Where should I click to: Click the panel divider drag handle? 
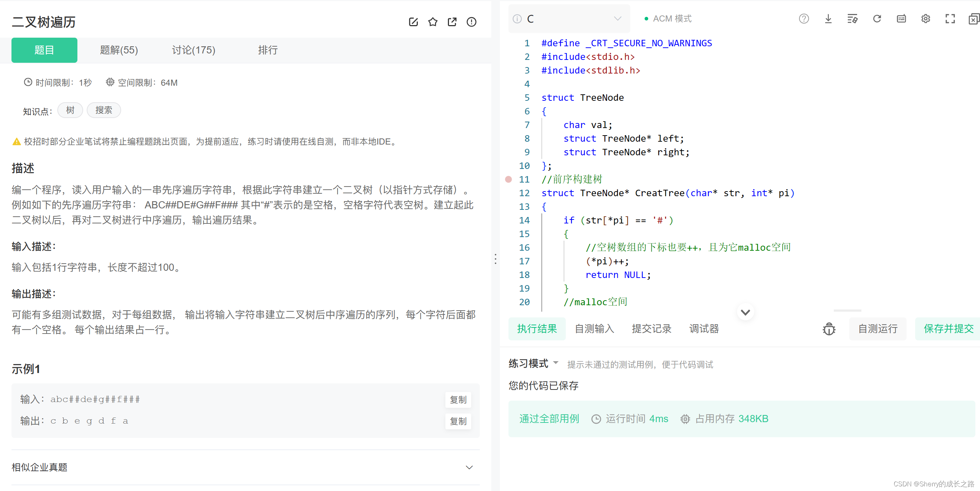(x=495, y=259)
